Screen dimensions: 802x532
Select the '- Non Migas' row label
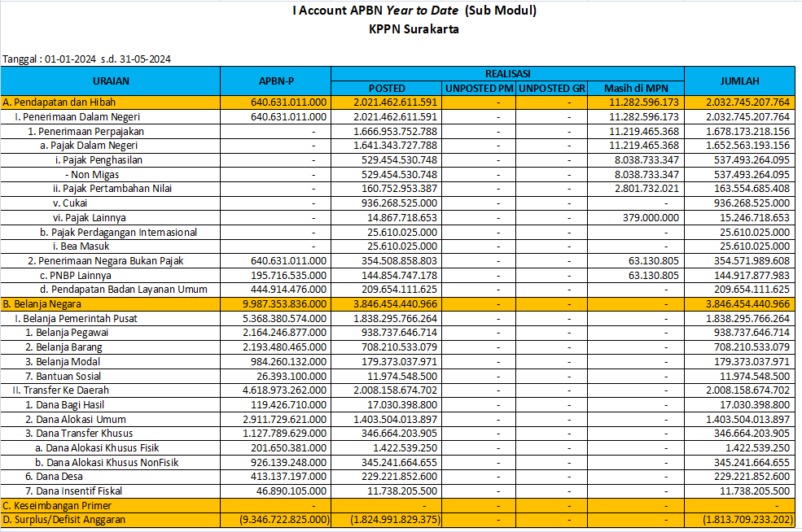[x=92, y=175]
